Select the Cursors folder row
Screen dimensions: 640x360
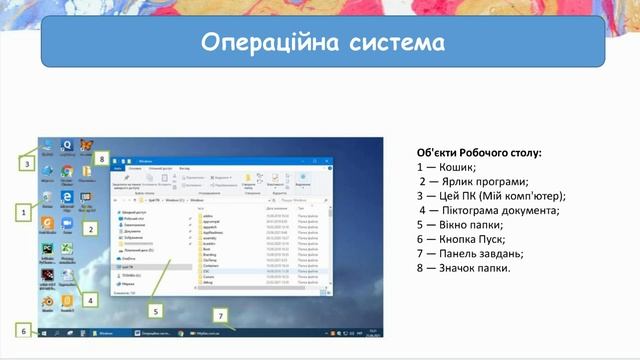tap(261, 277)
